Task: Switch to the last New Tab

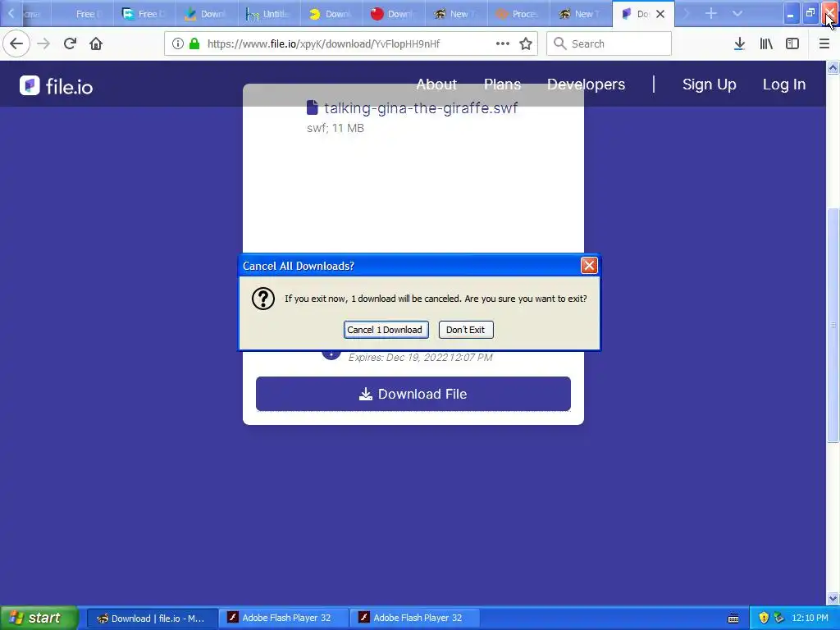Action: (581, 14)
